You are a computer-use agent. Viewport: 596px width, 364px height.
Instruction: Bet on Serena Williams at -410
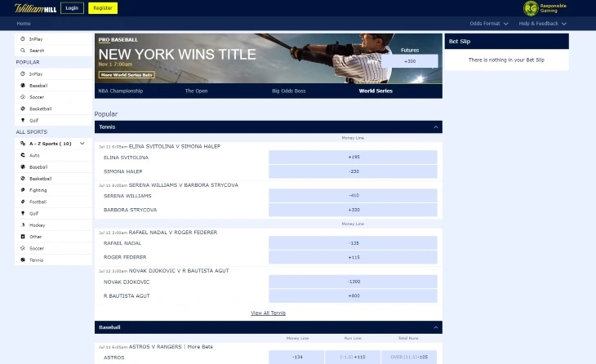coord(354,195)
